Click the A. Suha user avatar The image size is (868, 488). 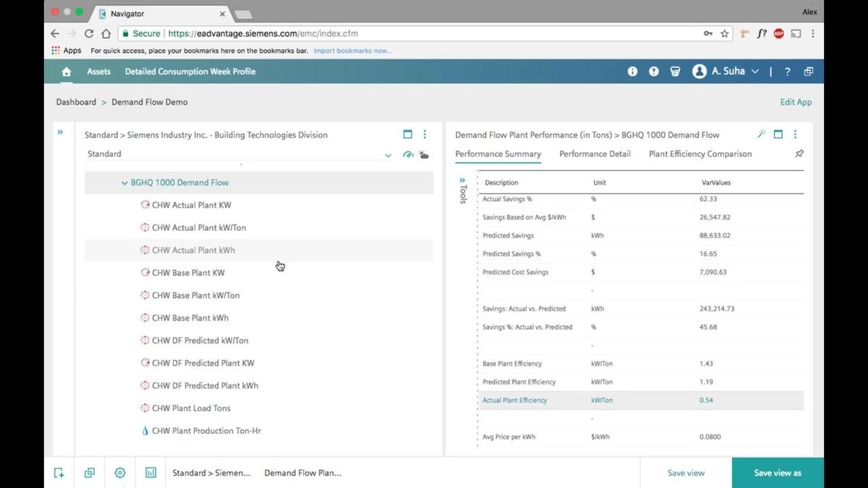(699, 72)
